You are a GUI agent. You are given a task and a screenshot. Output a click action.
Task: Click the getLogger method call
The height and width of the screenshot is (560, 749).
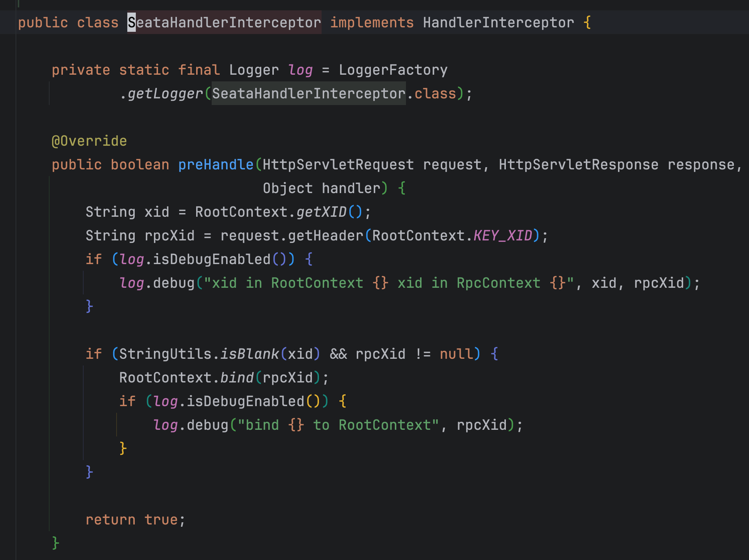tap(165, 94)
